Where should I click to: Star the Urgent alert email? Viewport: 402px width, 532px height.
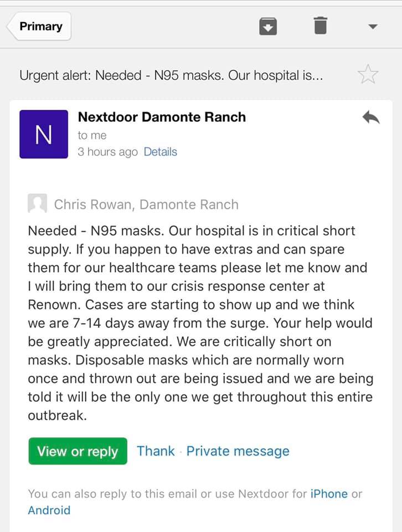368,74
